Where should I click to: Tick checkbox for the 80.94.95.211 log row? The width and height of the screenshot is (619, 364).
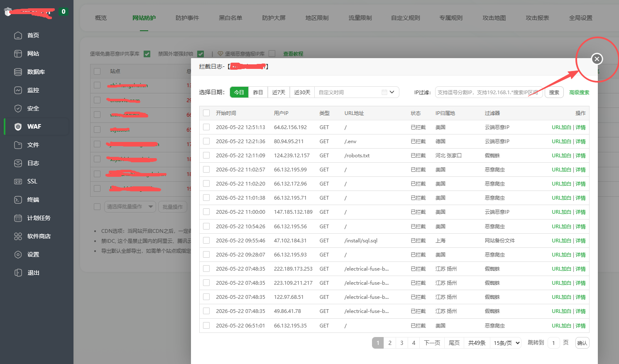tap(206, 141)
